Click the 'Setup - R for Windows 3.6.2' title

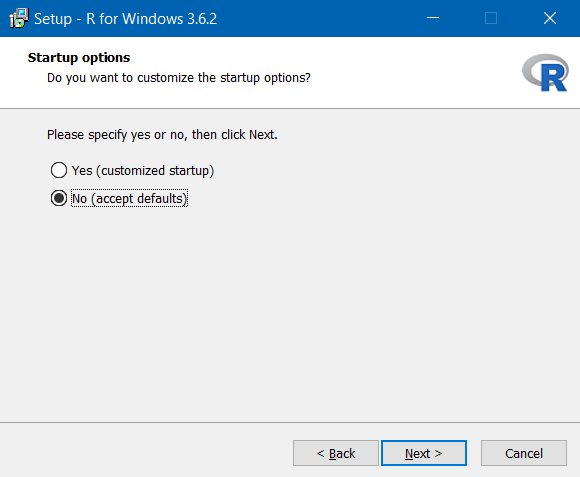click(x=125, y=18)
